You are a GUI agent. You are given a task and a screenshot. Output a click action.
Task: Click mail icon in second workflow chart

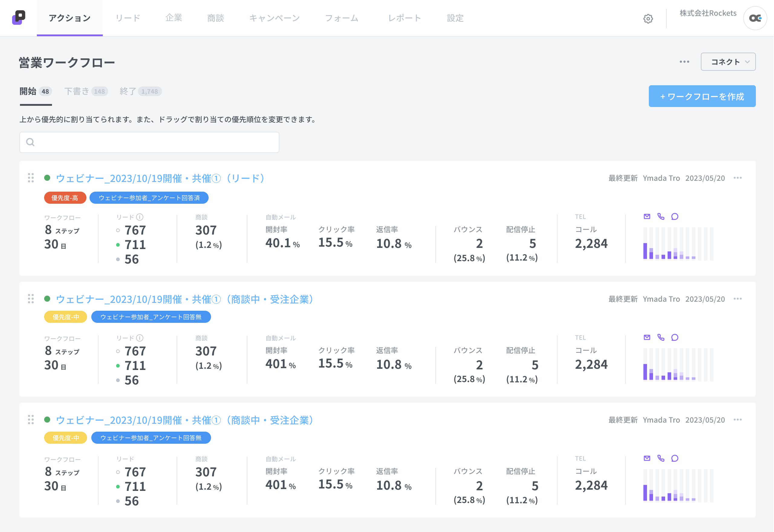(648, 338)
